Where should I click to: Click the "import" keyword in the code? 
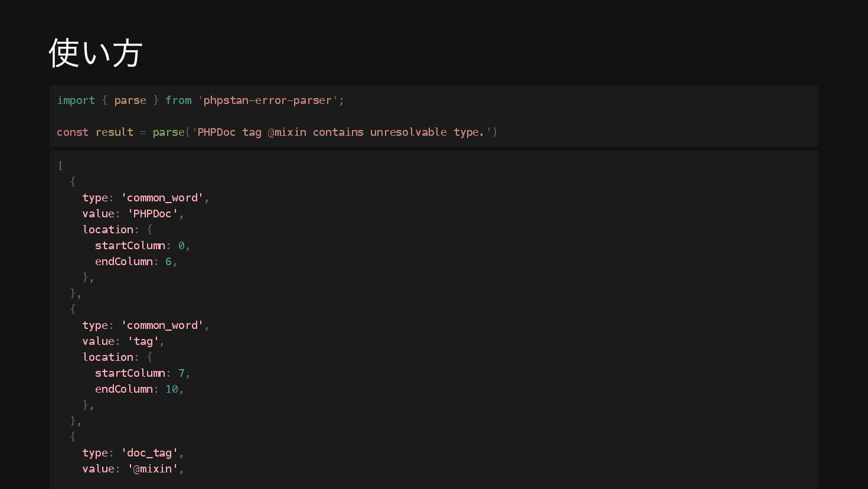(x=76, y=100)
